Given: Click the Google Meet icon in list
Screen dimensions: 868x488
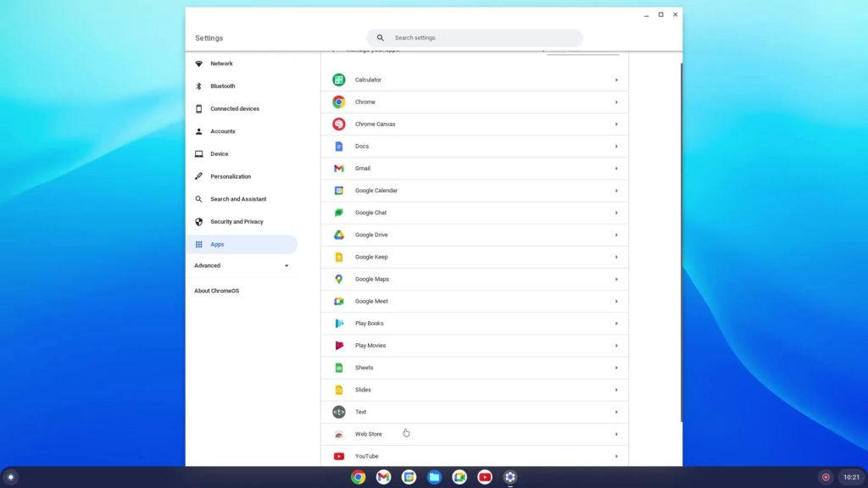Looking at the screenshot, I should (339, 301).
